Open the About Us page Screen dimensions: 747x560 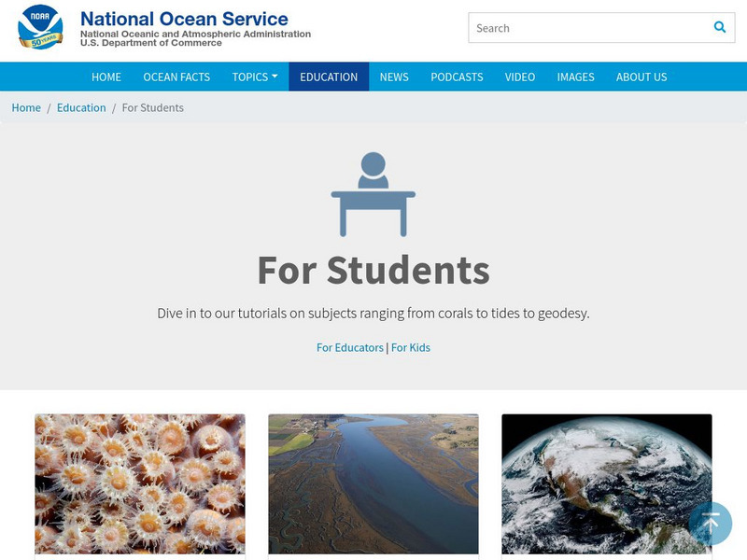pos(641,77)
